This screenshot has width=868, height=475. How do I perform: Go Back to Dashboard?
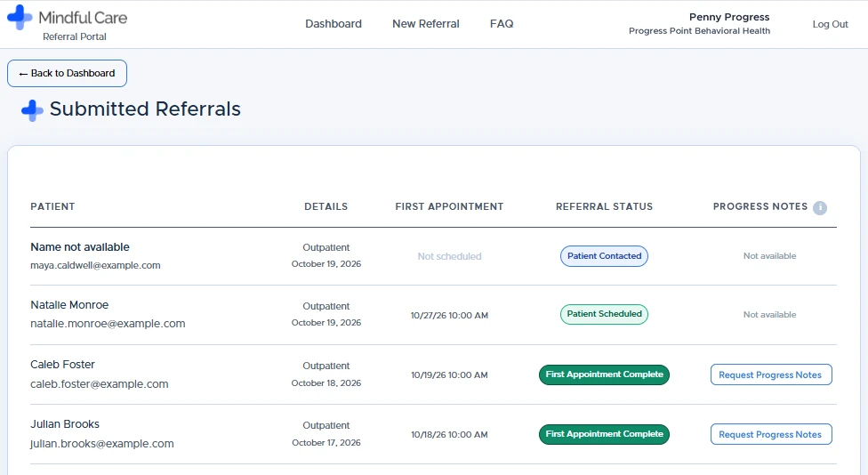click(67, 73)
